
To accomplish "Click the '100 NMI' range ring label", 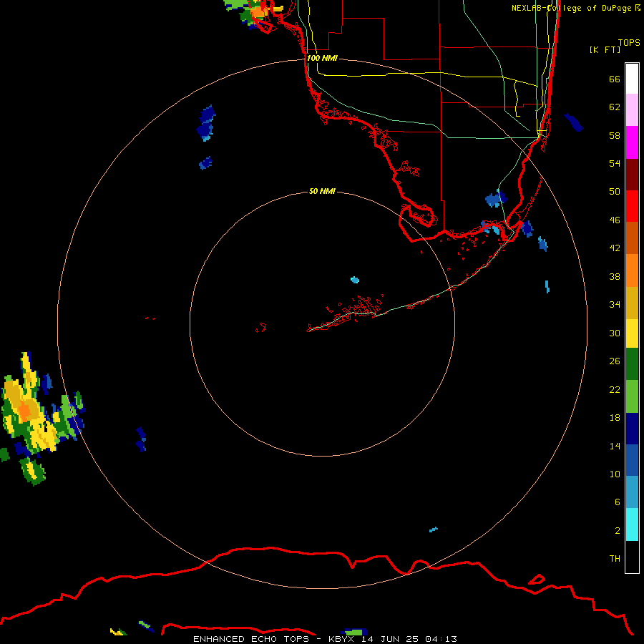I will click(322, 58).
